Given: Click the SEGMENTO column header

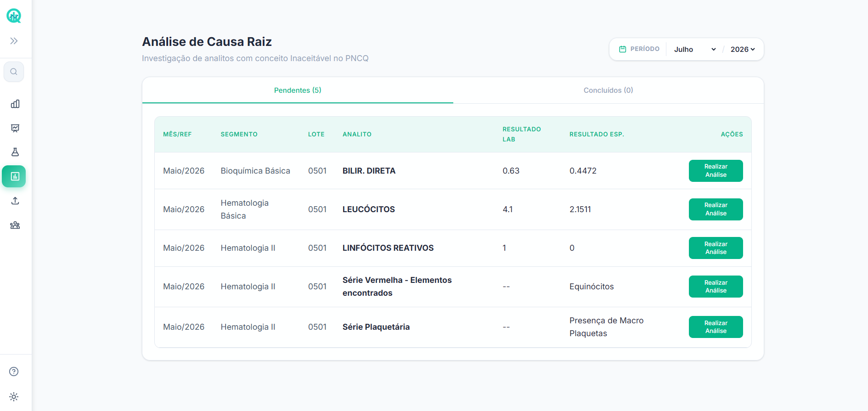Looking at the screenshot, I should 239,134.
